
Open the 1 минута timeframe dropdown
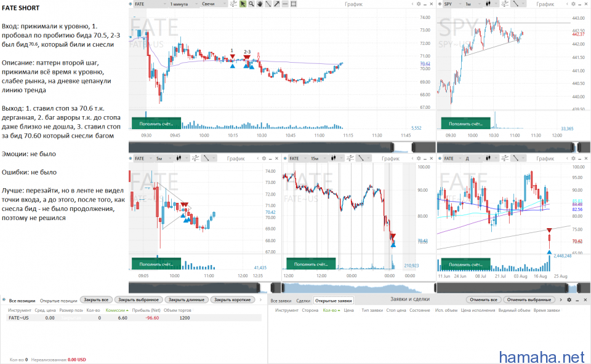pyautogui.click(x=184, y=4)
